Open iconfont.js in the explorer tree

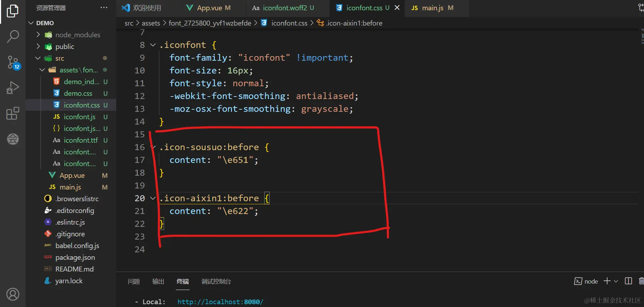[80, 117]
